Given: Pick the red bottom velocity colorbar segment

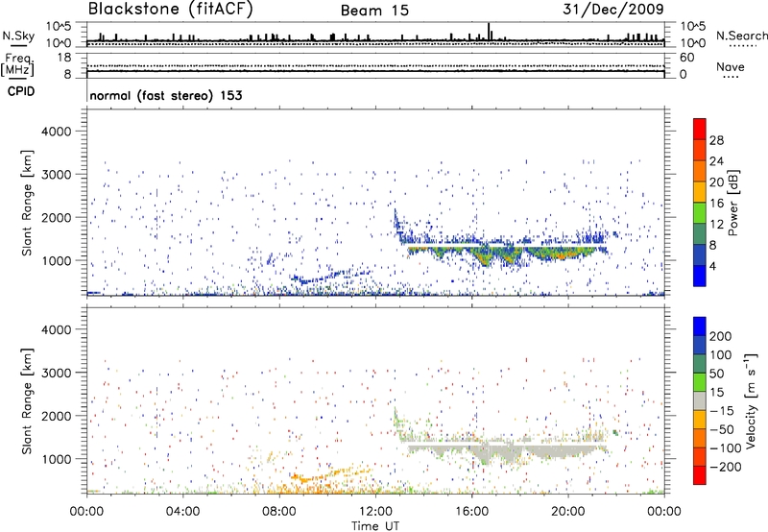Looking at the screenshot, I should [700, 475].
